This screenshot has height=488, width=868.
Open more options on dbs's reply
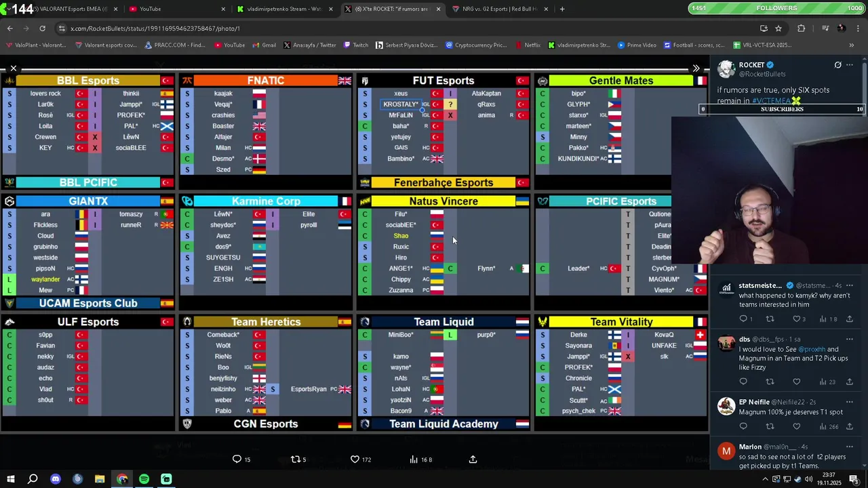pyautogui.click(x=850, y=339)
